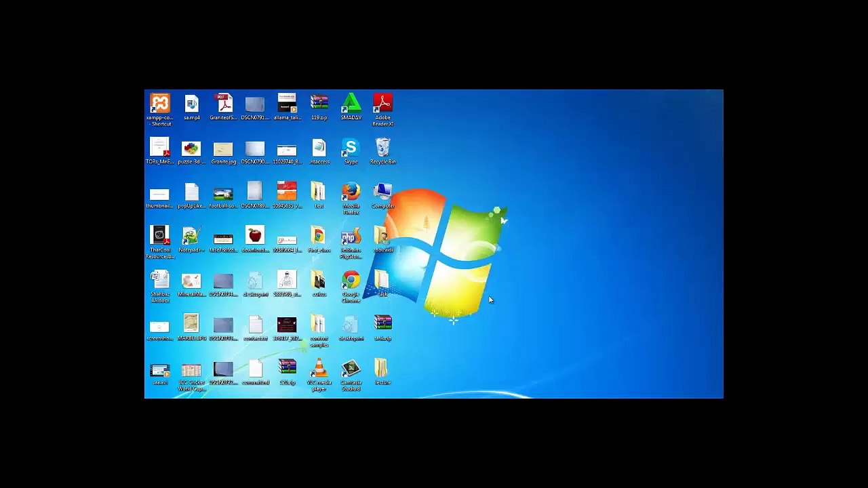The image size is (868, 488).
Task: Select the MARBLE.JPG image file
Action: [x=191, y=324]
